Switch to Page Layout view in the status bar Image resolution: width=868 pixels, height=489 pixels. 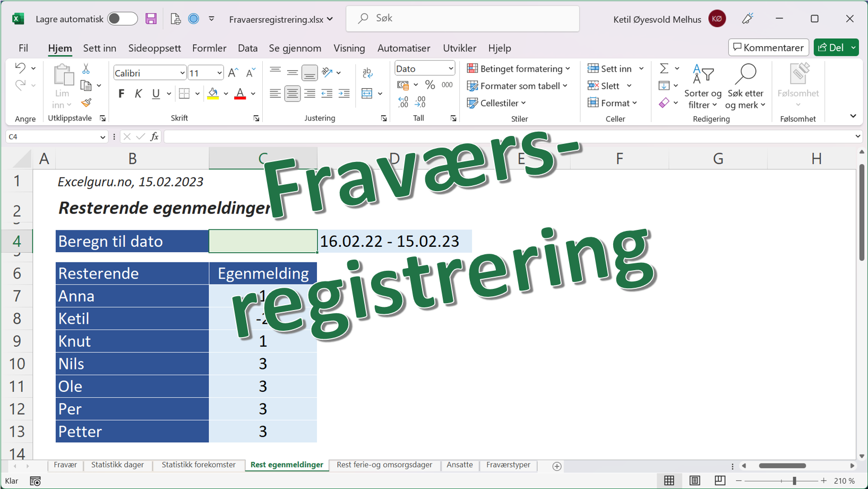click(x=694, y=481)
